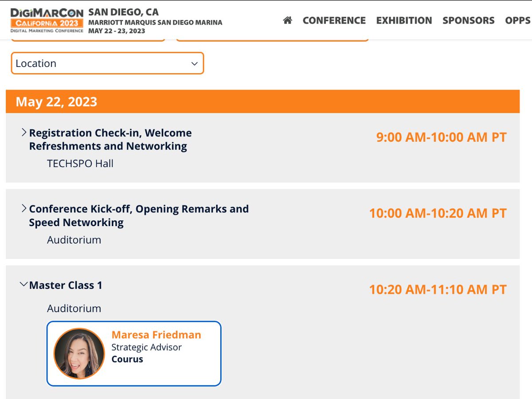
Task: Click 'Auditorium' under Conference Kick-off
Action: (74, 240)
